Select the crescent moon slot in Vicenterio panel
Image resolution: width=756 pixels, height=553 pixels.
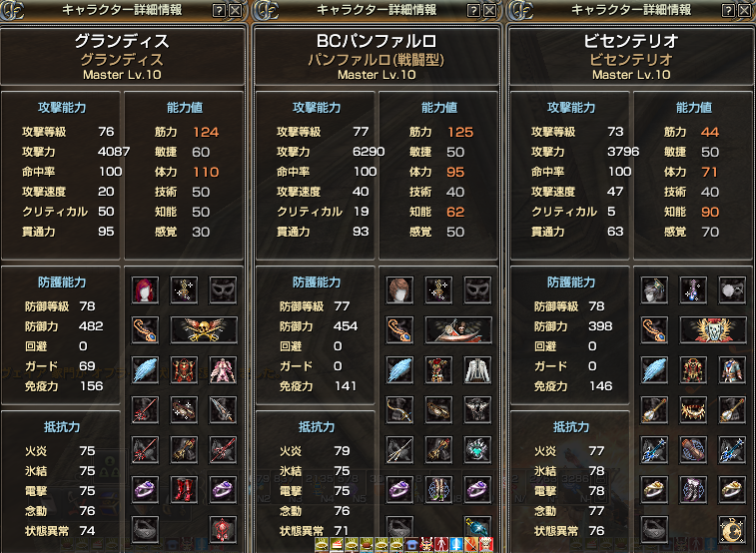click(x=732, y=529)
